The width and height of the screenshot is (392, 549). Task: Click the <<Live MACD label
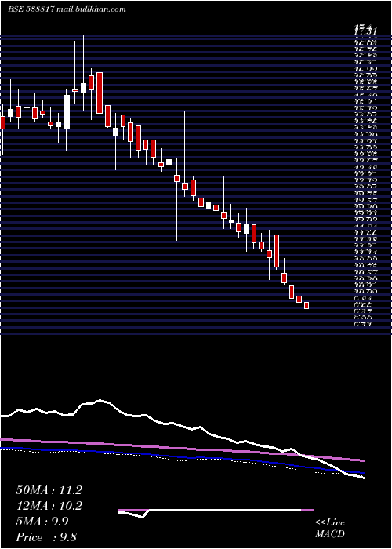(330, 528)
